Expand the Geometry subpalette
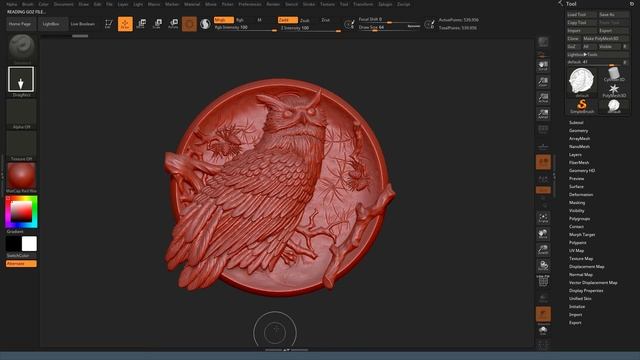This screenshot has width=640, height=360. coord(578,131)
